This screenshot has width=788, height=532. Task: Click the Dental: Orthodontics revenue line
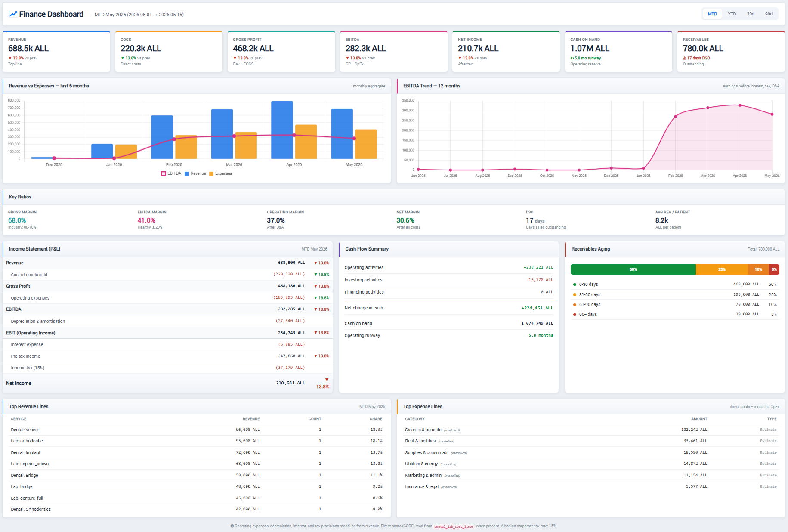[x=197, y=509]
